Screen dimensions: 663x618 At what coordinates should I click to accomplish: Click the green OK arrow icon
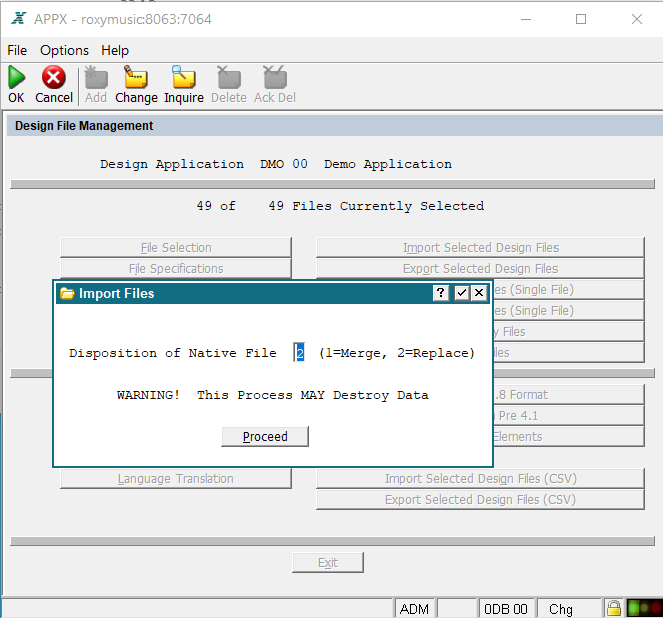point(16,77)
